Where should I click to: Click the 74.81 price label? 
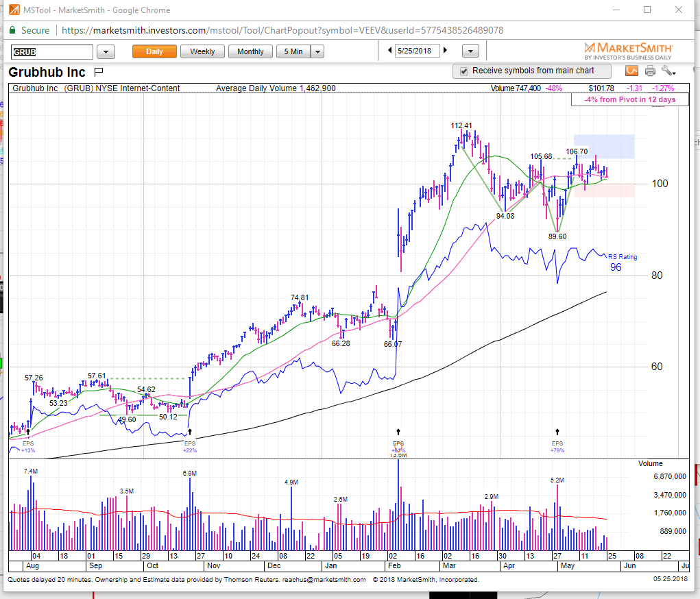(x=300, y=297)
